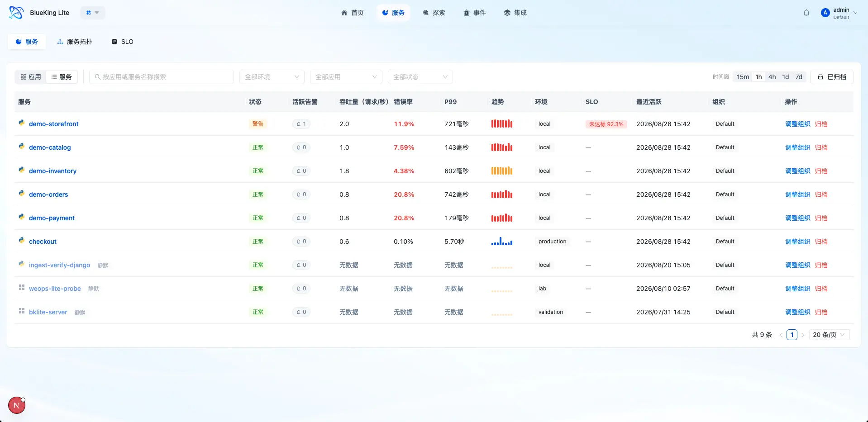Open the demo-payment service link

52,218
